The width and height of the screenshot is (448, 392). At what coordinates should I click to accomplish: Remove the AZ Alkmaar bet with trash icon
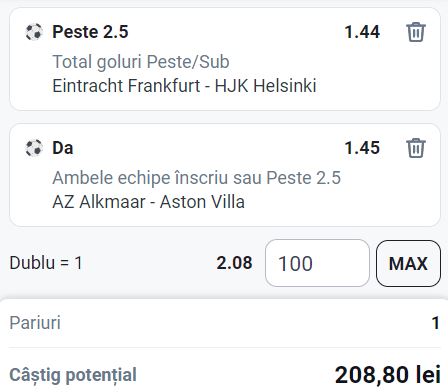coord(416,148)
